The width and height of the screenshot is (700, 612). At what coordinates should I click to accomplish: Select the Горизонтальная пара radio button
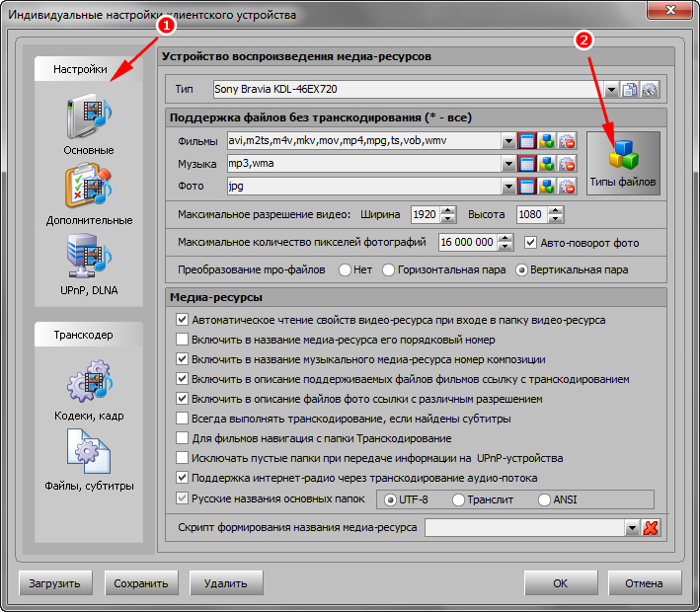pos(389,269)
